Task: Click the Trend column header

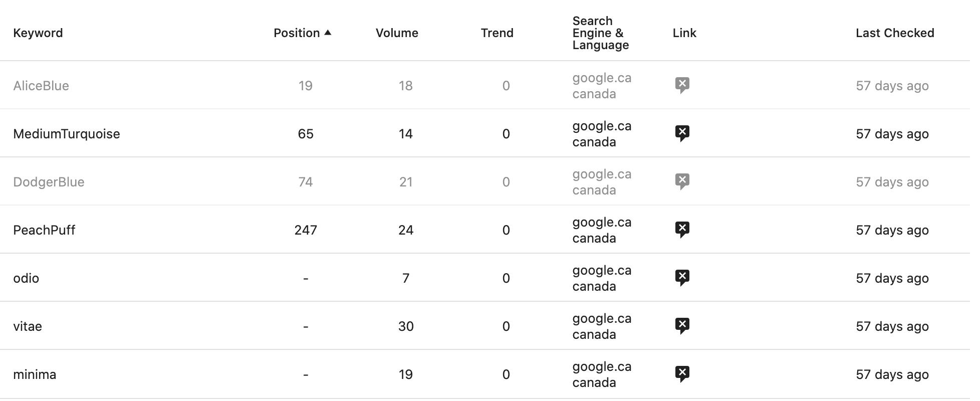Action: point(497,33)
